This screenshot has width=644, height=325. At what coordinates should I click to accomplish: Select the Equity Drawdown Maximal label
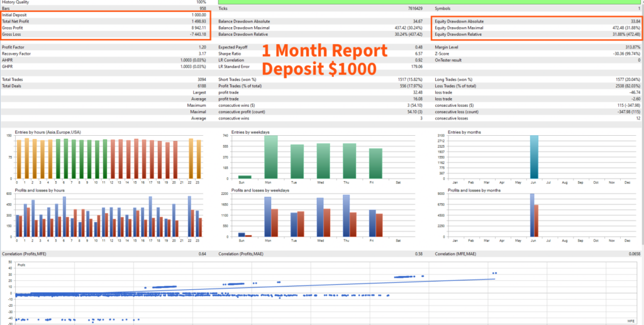click(459, 28)
